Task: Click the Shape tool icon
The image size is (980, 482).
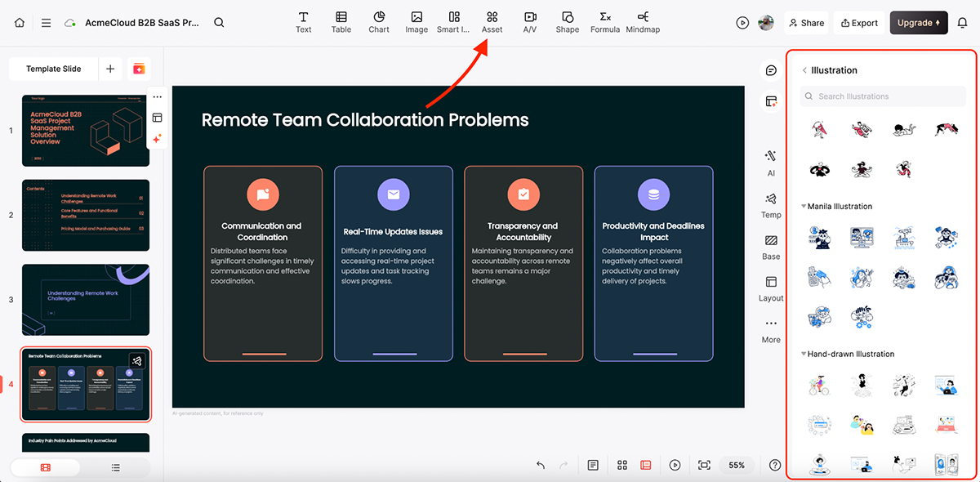Action: (x=567, y=22)
